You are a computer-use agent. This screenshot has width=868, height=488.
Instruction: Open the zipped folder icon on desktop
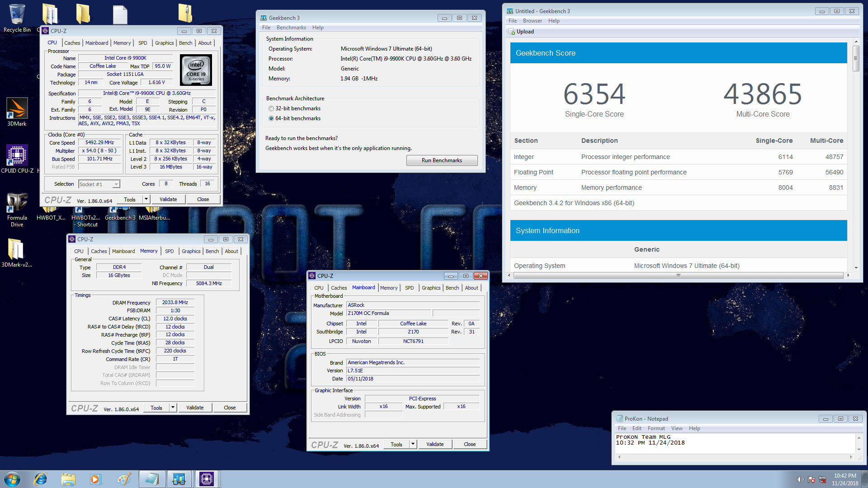point(185,14)
